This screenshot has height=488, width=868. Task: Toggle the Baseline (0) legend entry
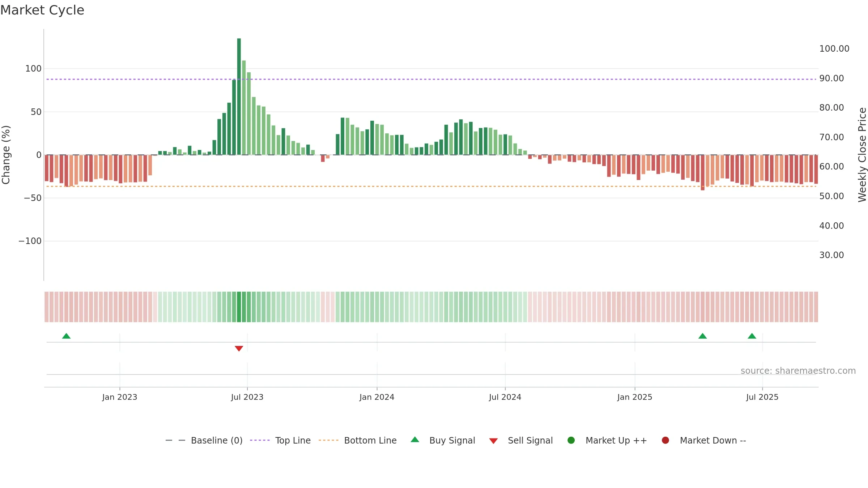pos(204,440)
